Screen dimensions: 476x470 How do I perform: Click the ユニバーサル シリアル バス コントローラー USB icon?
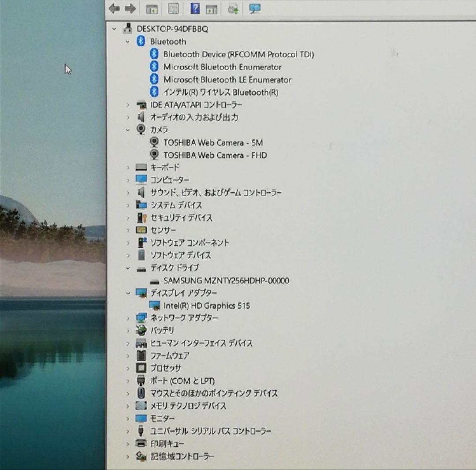pyautogui.click(x=141, y=431)
